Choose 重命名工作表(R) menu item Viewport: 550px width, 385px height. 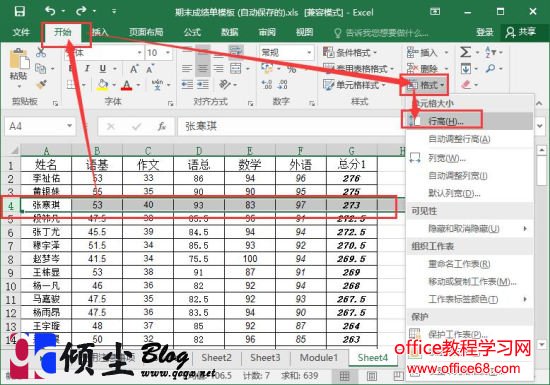(x=469, y=264)
